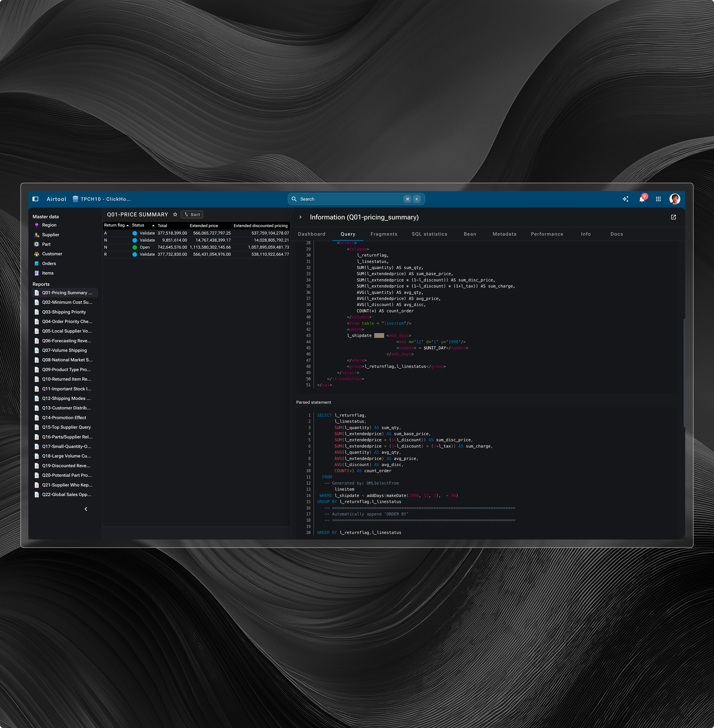Open the Region master data icon
Viewport: 714px width, 728px height.
click(37, 225)
